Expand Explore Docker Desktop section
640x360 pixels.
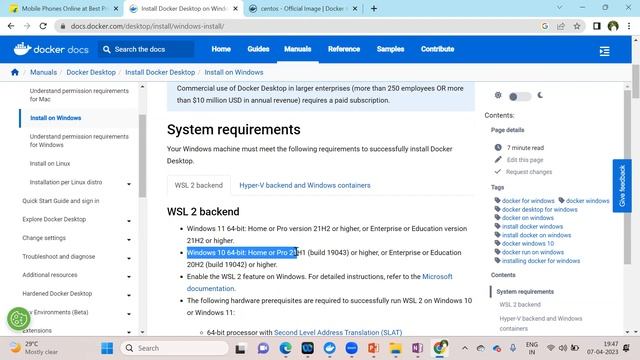coord(129,221)
